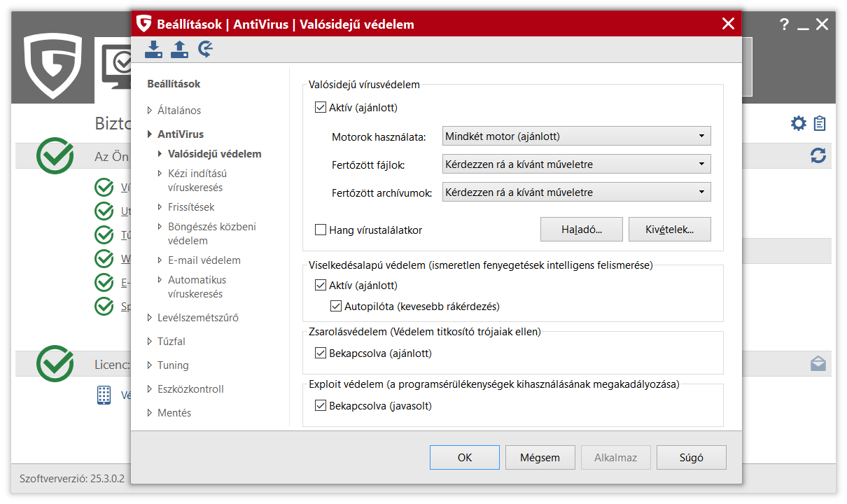Click the 'Fertőzött archívumok:' label
The image size is (847, 504).
[x=382, y=192]
